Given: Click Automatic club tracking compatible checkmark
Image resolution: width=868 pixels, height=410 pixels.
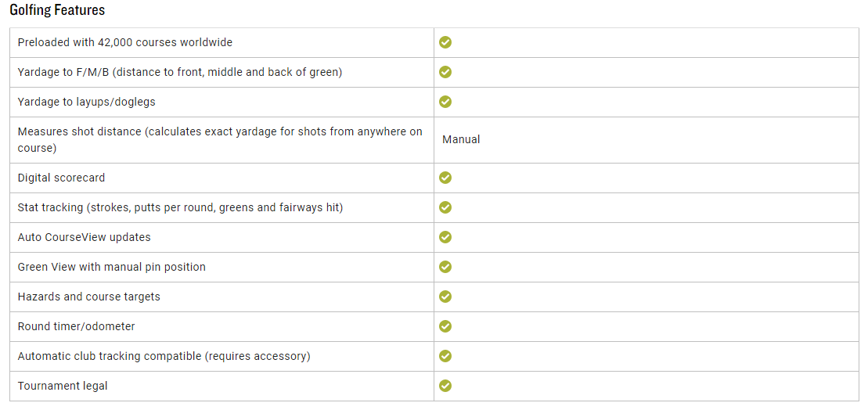Looking at the screenshot, I should coord(445,356).
